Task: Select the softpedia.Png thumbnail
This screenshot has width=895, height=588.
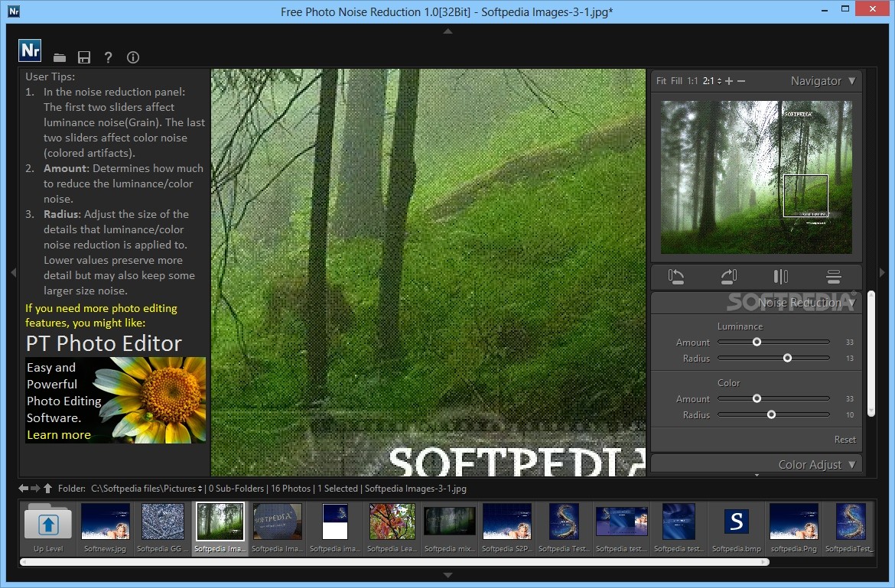Action: tap(793, 527)
